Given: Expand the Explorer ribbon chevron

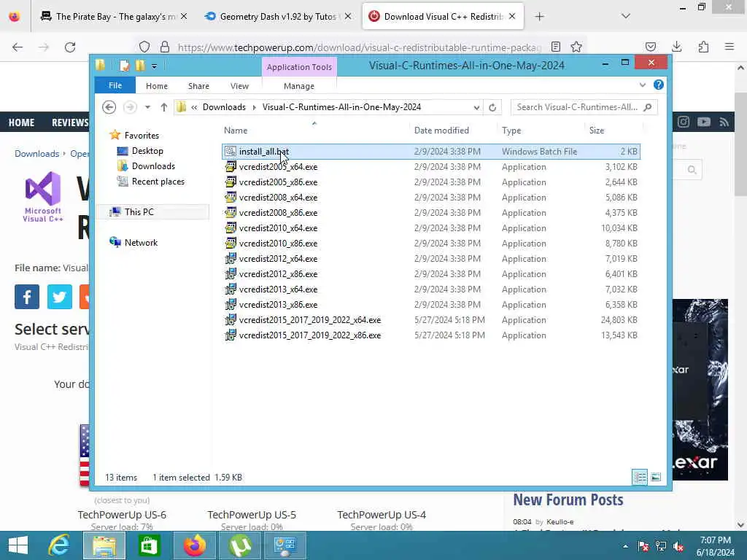Looking at the screenshot, I should point(643,85).
